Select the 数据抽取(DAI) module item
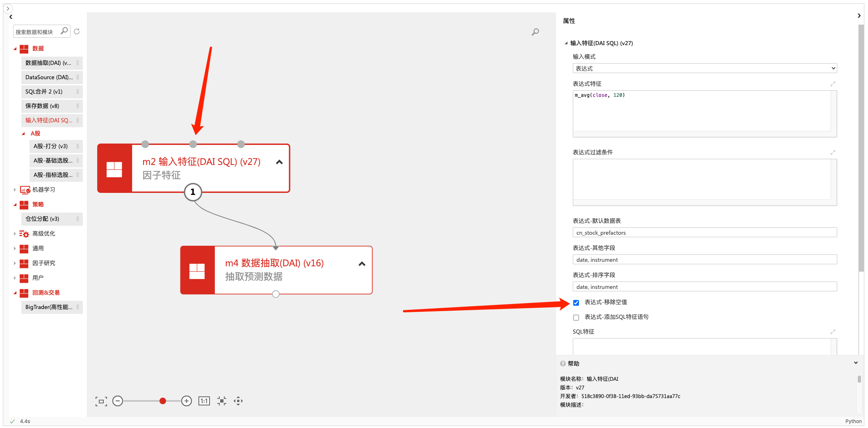Image resolution: width=868 pixels, height=428 pixels. [48, 63]
